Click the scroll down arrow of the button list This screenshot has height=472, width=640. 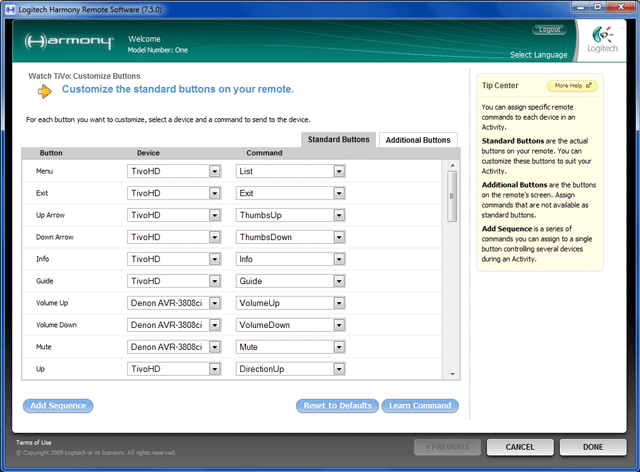(x=452, y=374)
